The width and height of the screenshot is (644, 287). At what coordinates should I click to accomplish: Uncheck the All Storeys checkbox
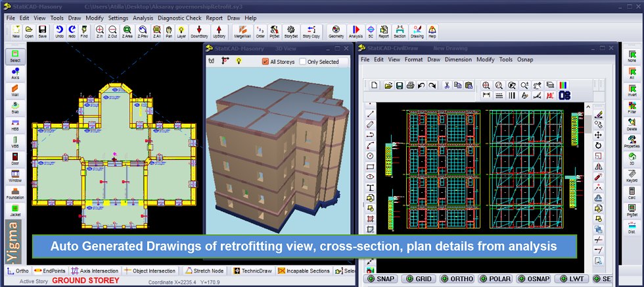[265, 62]
